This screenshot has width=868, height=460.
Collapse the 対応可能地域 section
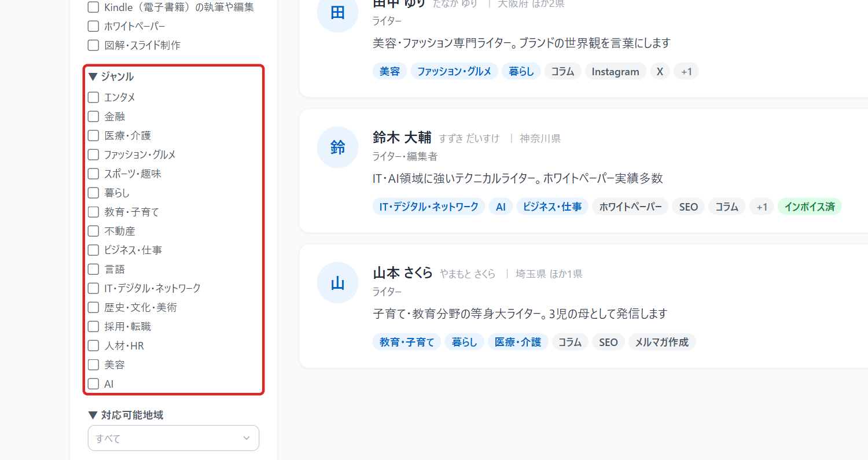click(126, 415)
